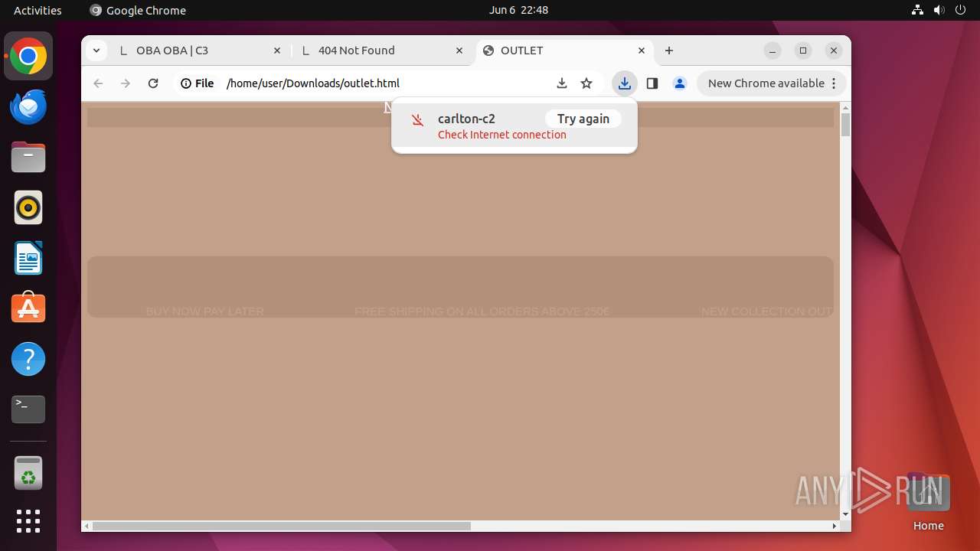Go forward with the right arrow
Viewport: 980px width, 551px height.
tap(126, 83)
